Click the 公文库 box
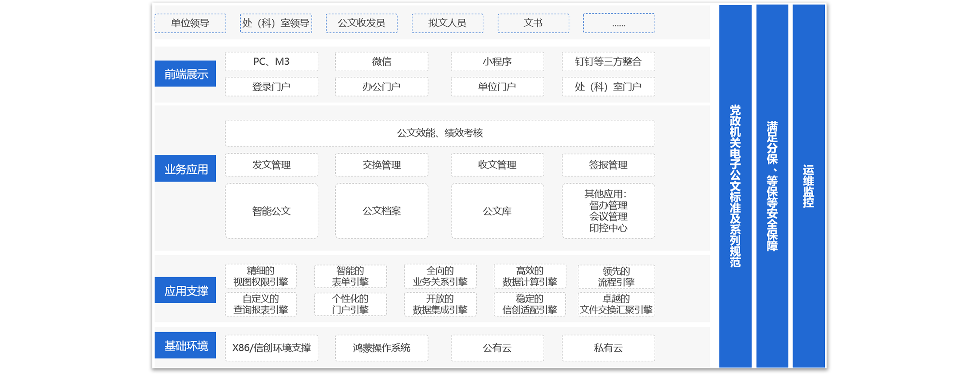Viewport: 980px width, 374px height. tap(497, 211)
